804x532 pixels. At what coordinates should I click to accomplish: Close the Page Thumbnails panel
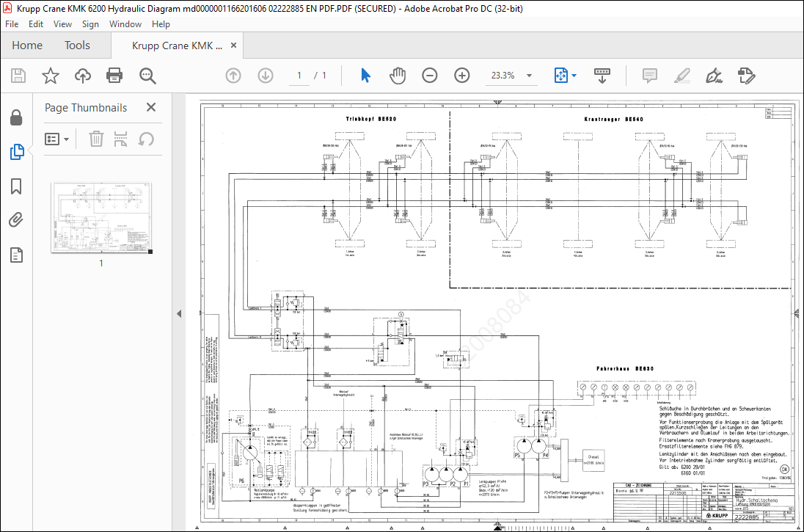[151, 107]
